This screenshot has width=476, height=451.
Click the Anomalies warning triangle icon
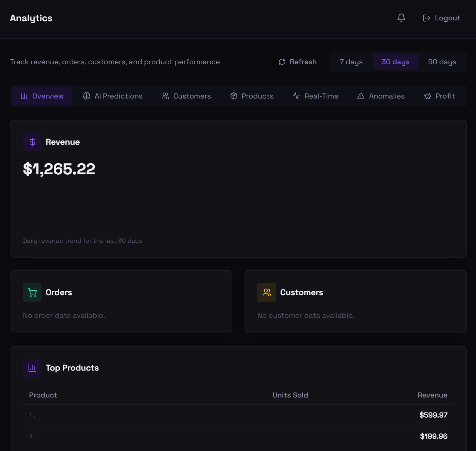360,96
